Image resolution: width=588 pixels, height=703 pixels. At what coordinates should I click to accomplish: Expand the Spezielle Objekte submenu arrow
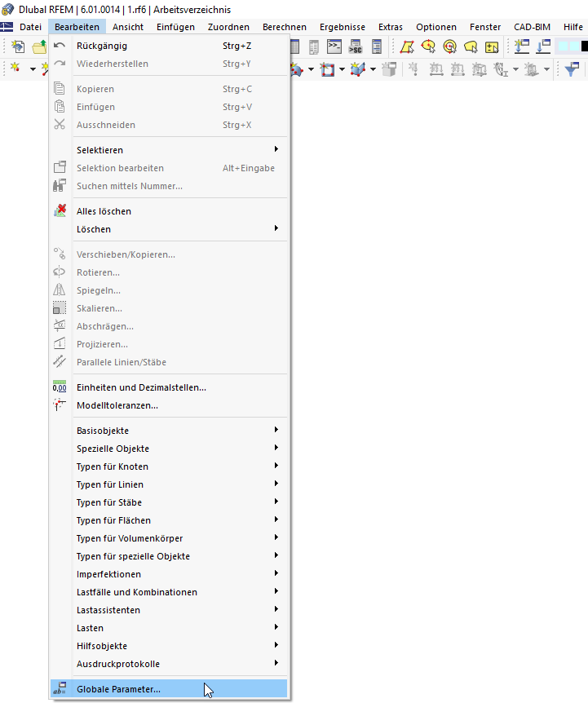[276, 448]
